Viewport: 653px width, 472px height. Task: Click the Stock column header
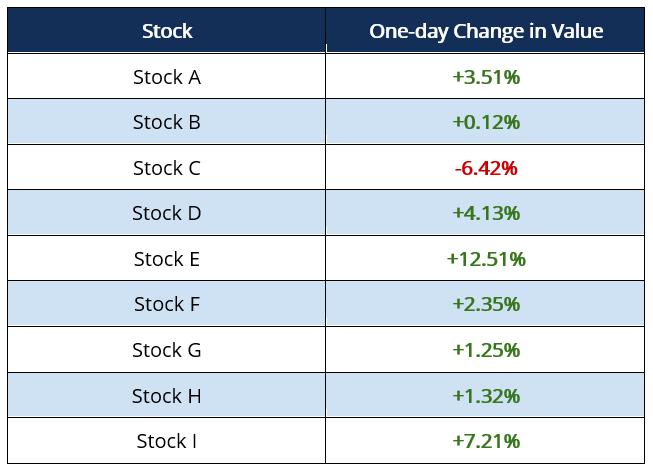pyautogui.click(x=167, y=31)
